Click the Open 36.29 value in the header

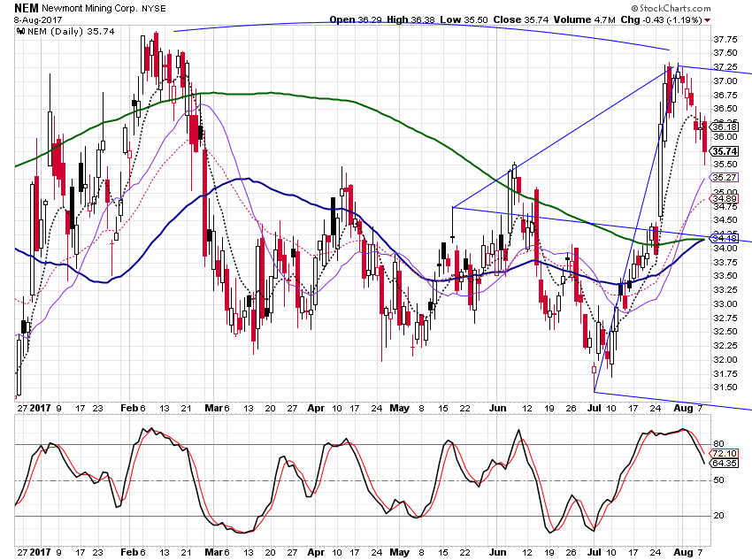click(x=357, y=19)
